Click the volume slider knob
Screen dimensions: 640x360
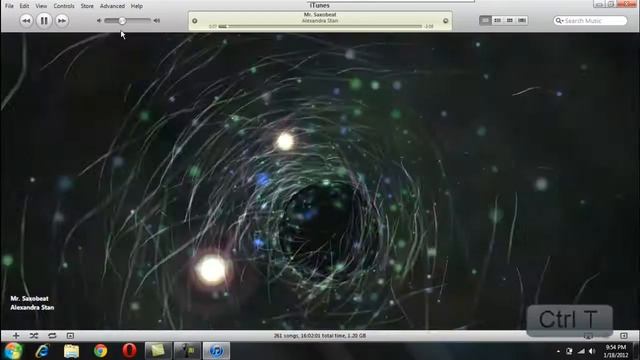122,20
